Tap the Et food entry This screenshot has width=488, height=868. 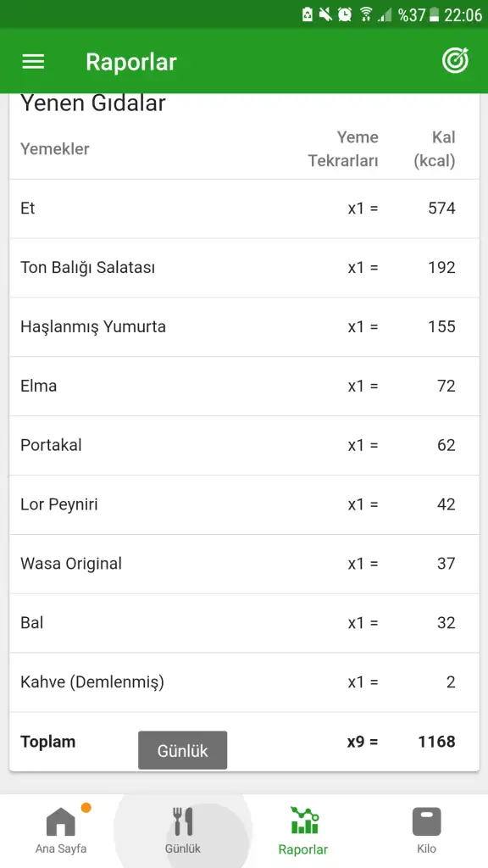coord(244,209)
